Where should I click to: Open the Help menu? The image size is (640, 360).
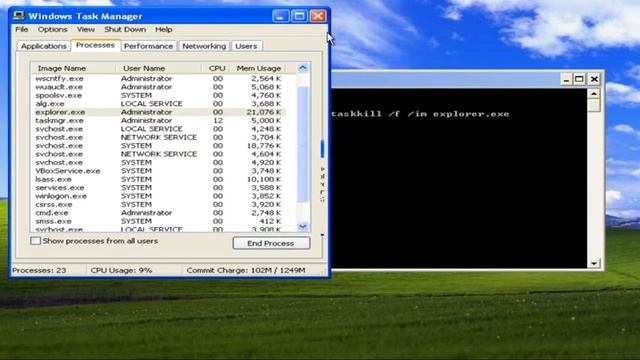click(164, 29)
